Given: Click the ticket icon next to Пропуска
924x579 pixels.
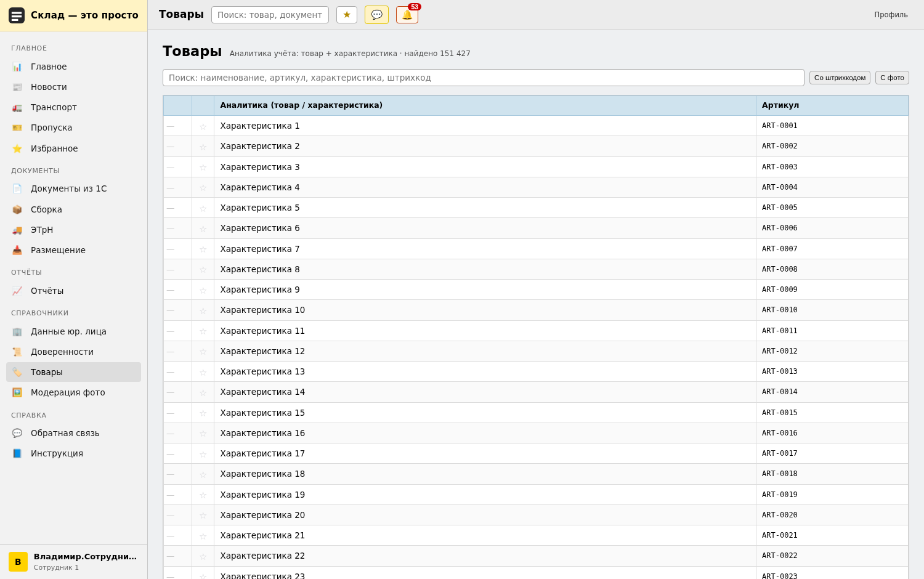Looking at the screenshot, I should [x=17, y=128].
